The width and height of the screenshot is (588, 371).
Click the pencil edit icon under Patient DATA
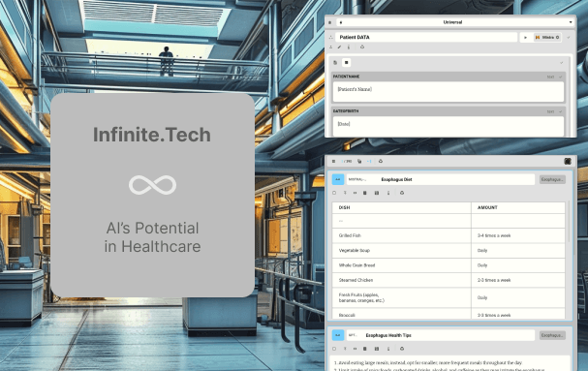tap(339, 47)
